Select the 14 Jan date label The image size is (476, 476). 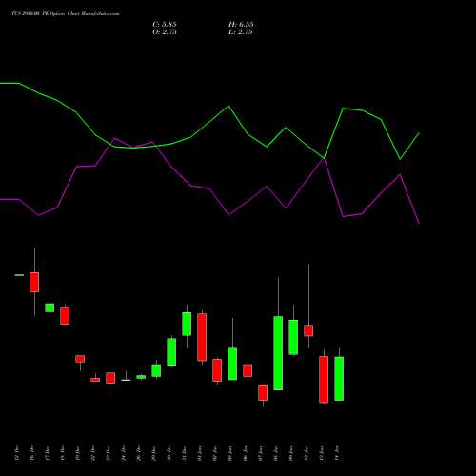pyautogui.click(x=337, y=452)
